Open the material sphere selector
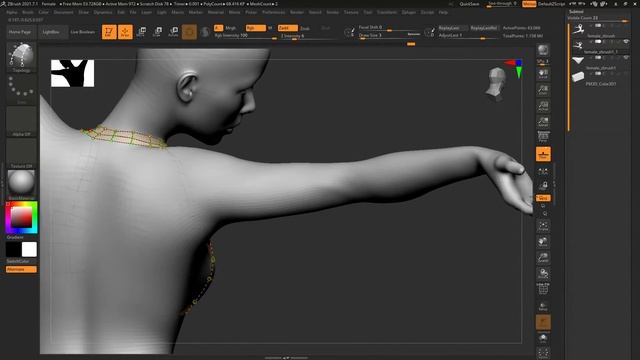640x360 pixels. click(21, 184)
